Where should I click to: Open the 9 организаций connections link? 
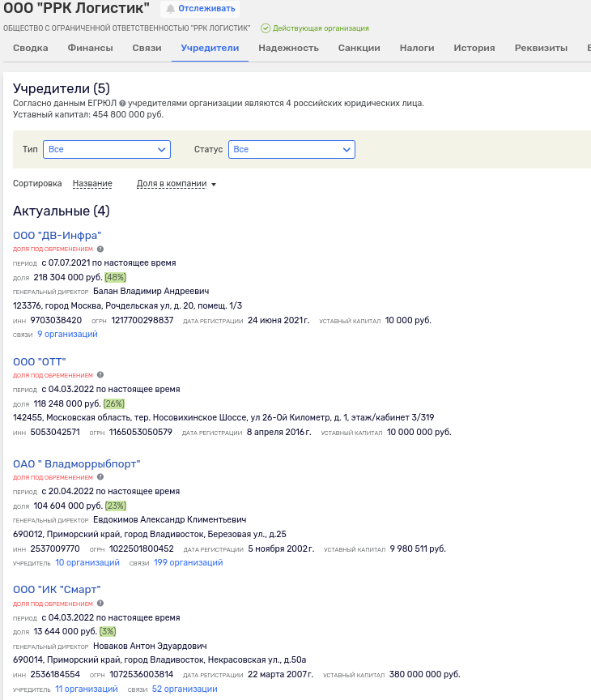pyautogui.click(x=67, y=334)
